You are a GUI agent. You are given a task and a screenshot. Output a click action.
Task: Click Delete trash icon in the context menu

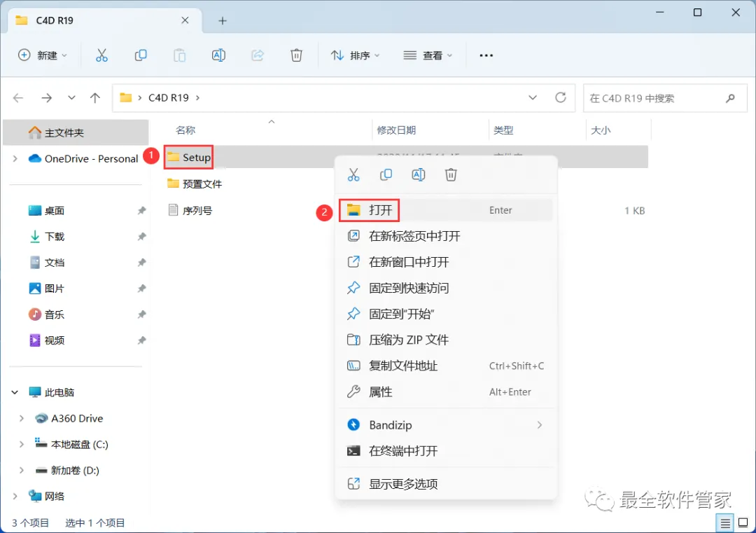click(x=451, y=174)
